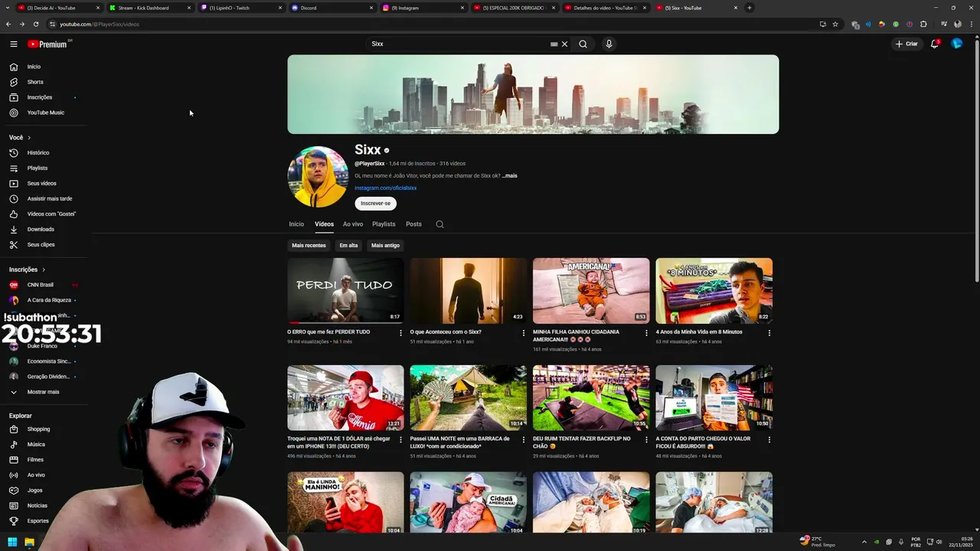Clear the search box with X
The height and width of the screenshot is (551, 980).
coord(565,44)
